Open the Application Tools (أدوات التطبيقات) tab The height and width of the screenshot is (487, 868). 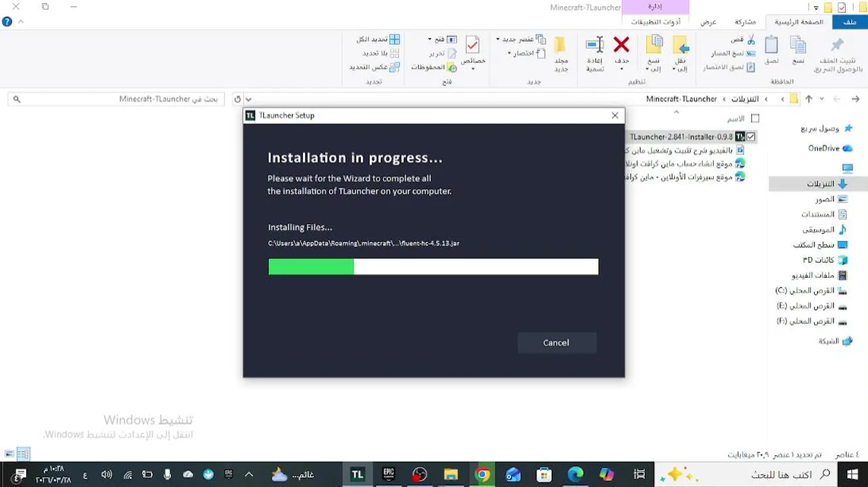(x=656, y=22)
